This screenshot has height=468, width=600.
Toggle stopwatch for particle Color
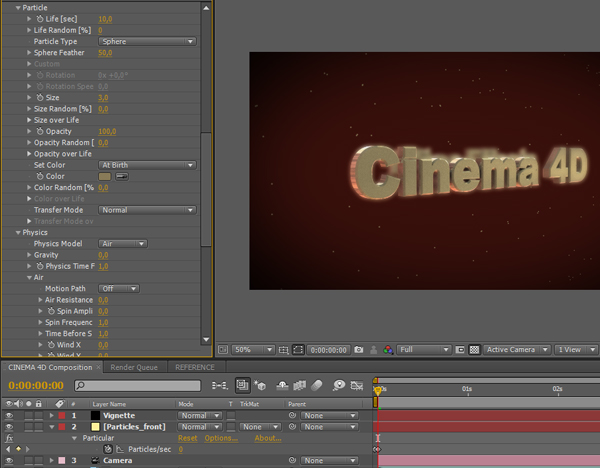[x=40, y=176]
